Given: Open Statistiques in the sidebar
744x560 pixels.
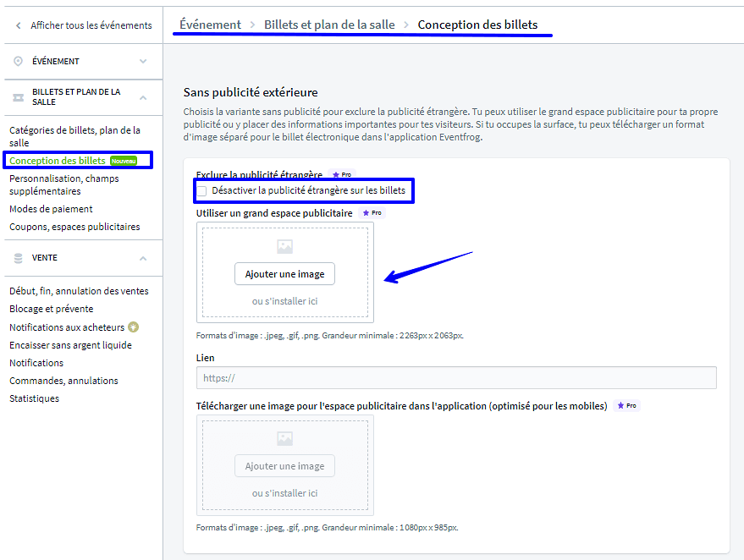Looking at the screenshot, I should click(x=34, y=398).
